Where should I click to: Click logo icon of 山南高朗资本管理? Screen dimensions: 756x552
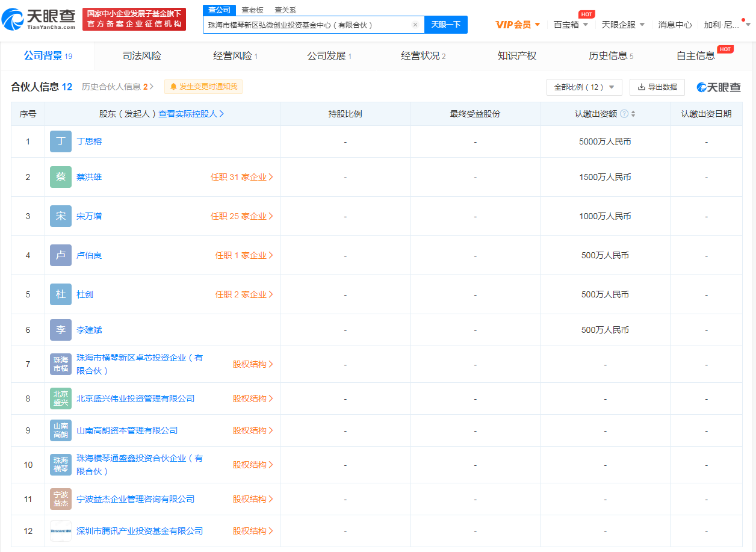pos(61,430)
